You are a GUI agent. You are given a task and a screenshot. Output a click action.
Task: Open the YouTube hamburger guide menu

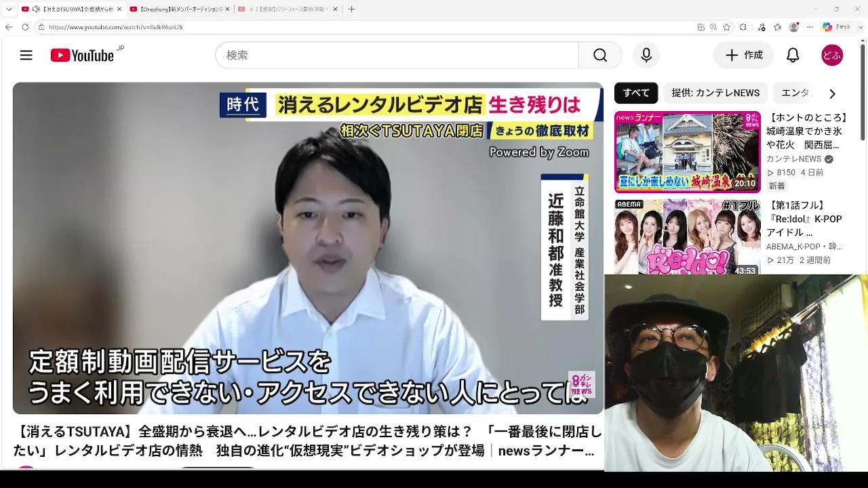(26, 56)
